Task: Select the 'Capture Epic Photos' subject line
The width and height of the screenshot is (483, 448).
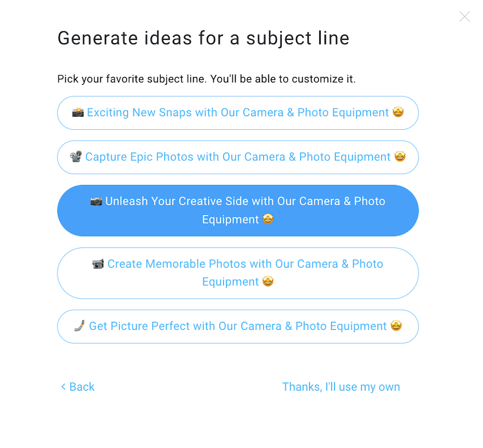Action: (238, 157)
